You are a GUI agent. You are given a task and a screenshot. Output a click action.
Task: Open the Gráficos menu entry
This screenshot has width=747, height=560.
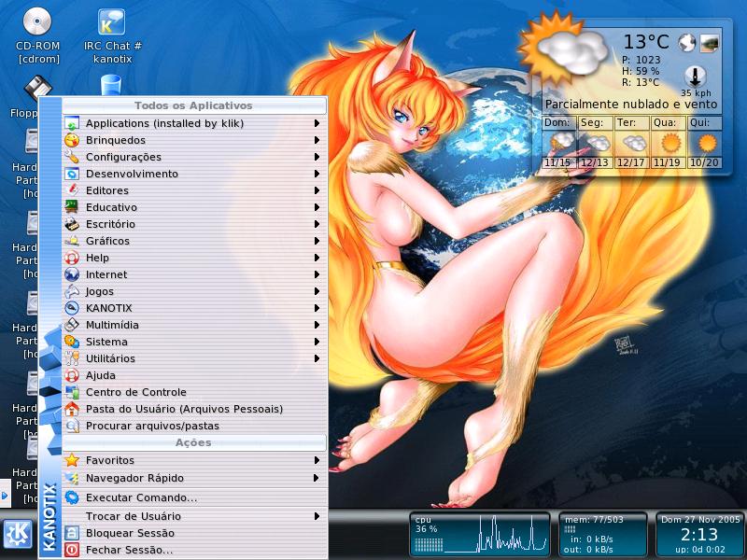click(194, 241)
